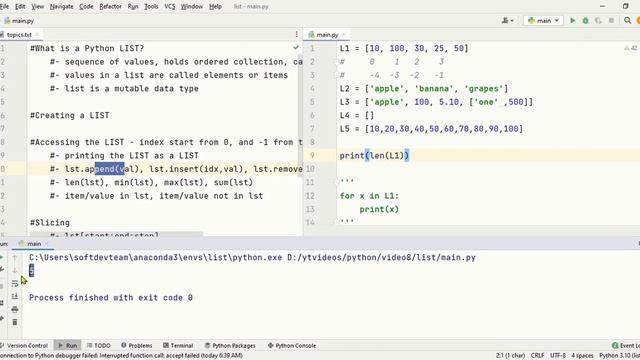
Task: Open the Python Console tool window
Action: (292, 345)
